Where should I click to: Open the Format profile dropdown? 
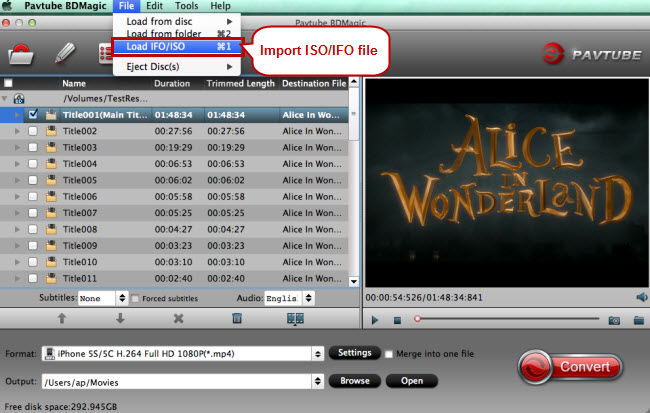[x=318, y=354]
